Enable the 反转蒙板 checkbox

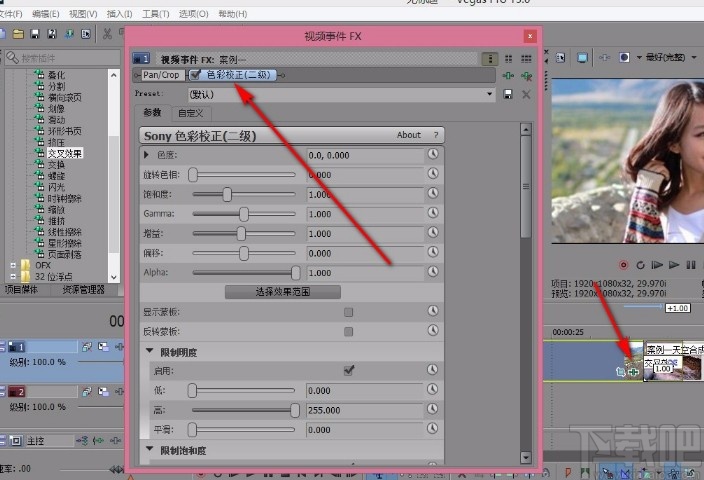click(348, 332)
